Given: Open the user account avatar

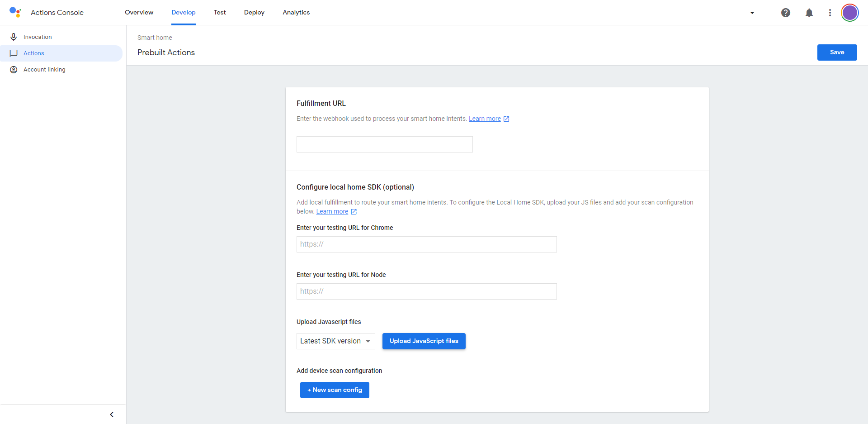Looking at the screenshot, I should [x=850, y=13].
